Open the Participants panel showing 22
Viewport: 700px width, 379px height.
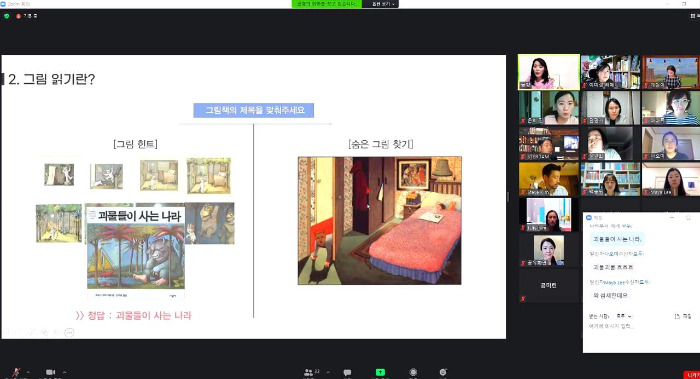tap(312, 372)
